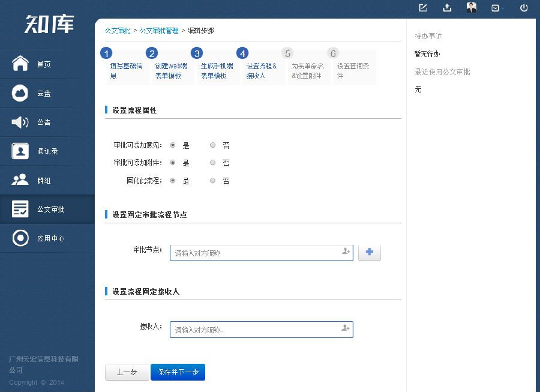Open the envelope icon dropdown arrow
This screenshot has height=392, width=540.
pos(503,8)
